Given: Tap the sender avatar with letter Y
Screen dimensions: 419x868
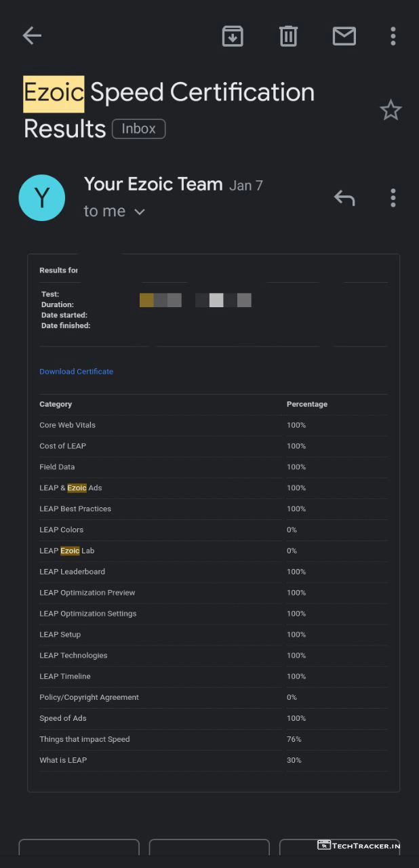Looking at the screenshot, I should [x=42, y=198].
